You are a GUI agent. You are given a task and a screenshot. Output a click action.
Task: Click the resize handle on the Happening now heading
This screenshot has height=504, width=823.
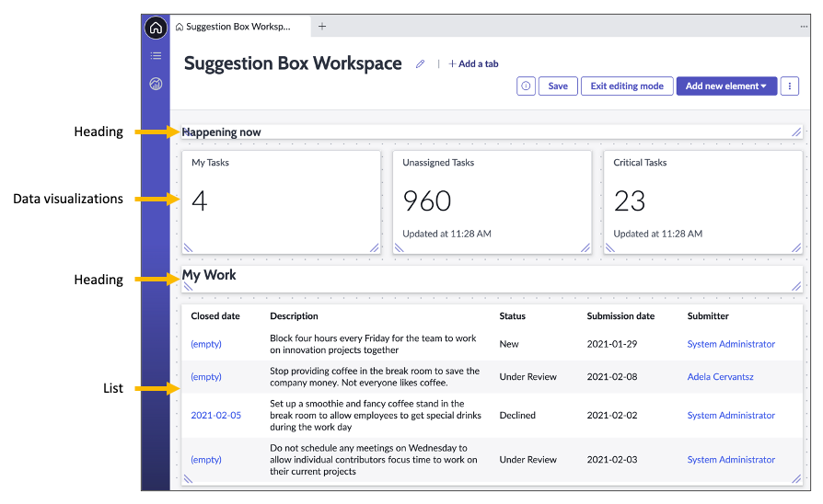click(x=795, y=132)
